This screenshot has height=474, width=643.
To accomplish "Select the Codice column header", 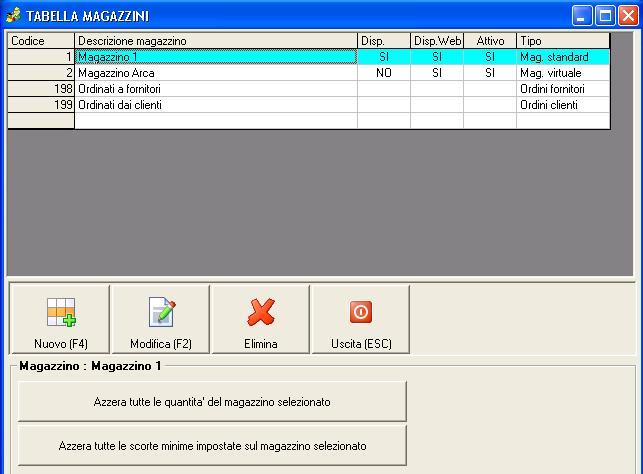I will tap(41, 41).
